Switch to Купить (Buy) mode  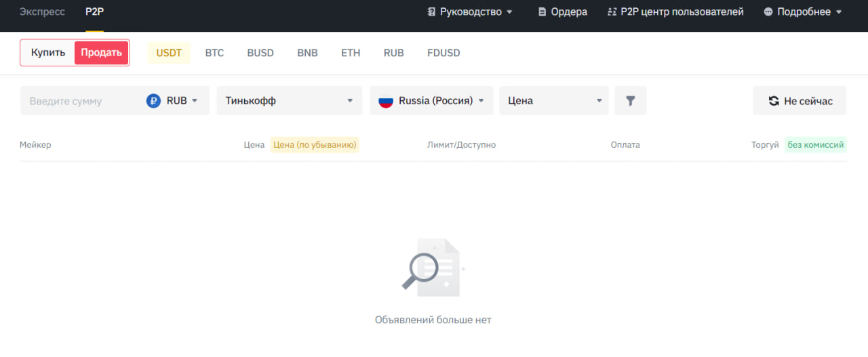point(48,53)
